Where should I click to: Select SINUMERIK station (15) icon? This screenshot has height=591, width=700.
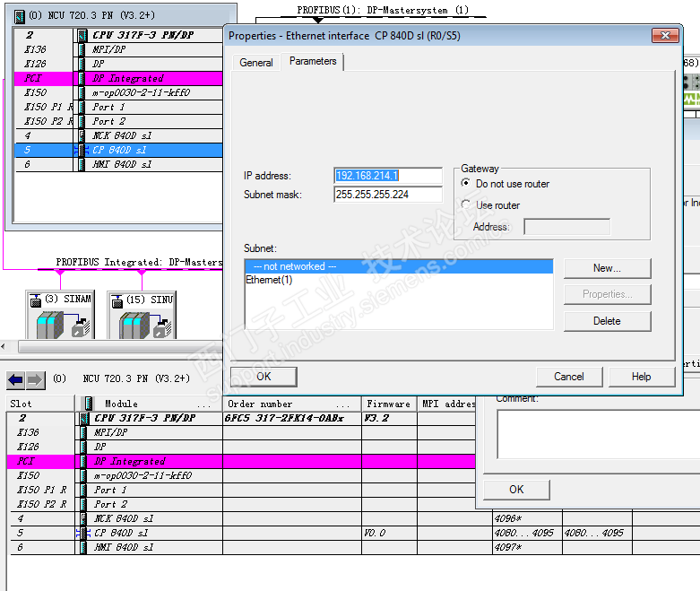click(x=142, y=315)
